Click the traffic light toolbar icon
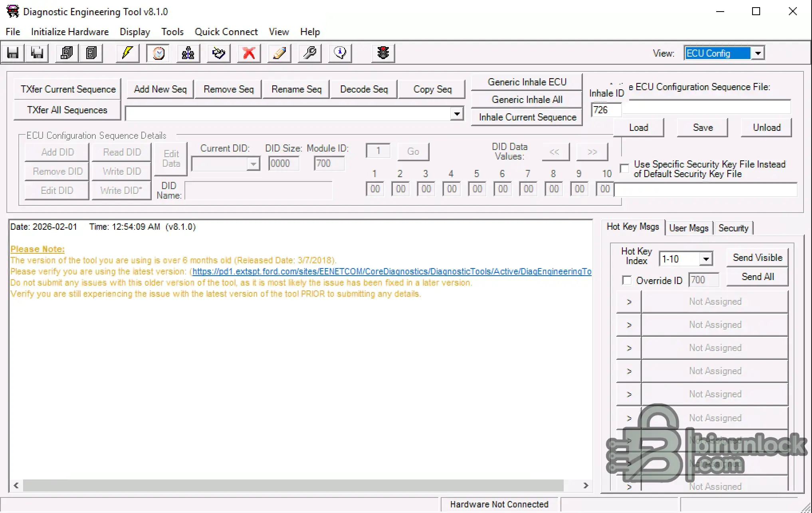Viewport: 812px width, 513px height. point(383,53)
